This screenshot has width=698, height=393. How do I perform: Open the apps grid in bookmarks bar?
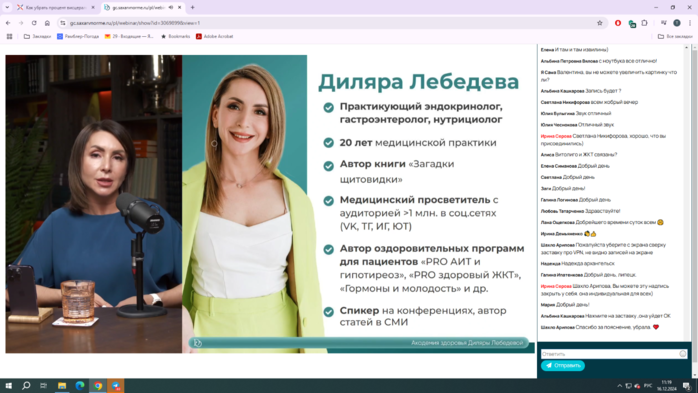[9, 36]
